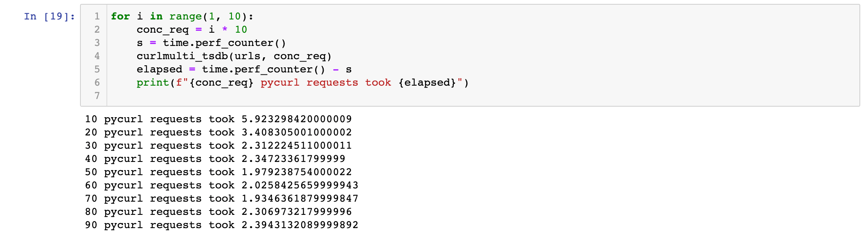The image size is (868, 239).
Task: Click the output value 1.979238754000022
Action: 296,172
